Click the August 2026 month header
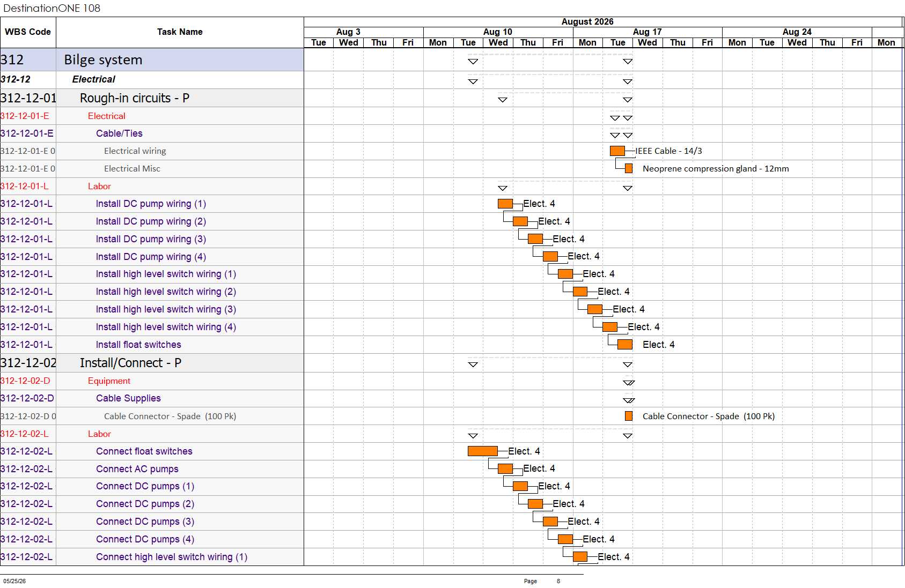905x588 pixels. (x=587, y=22)
